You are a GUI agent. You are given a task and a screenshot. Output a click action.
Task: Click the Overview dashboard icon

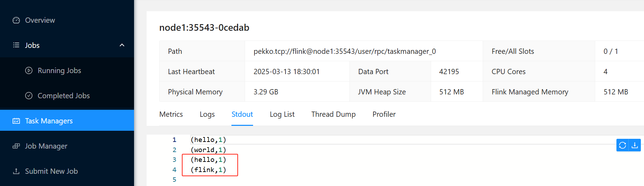16,20
